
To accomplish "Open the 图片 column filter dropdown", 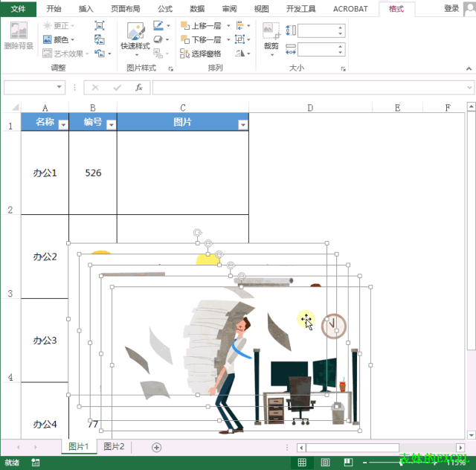I will pos(243,124).
